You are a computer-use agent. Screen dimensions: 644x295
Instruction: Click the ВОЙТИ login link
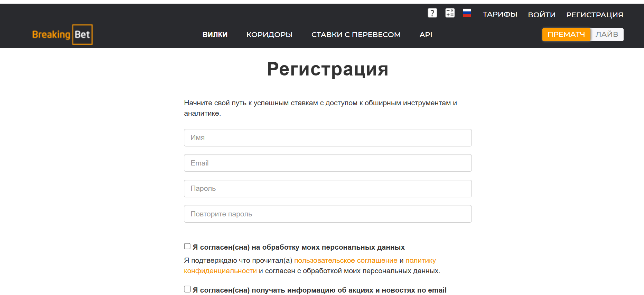541,15
